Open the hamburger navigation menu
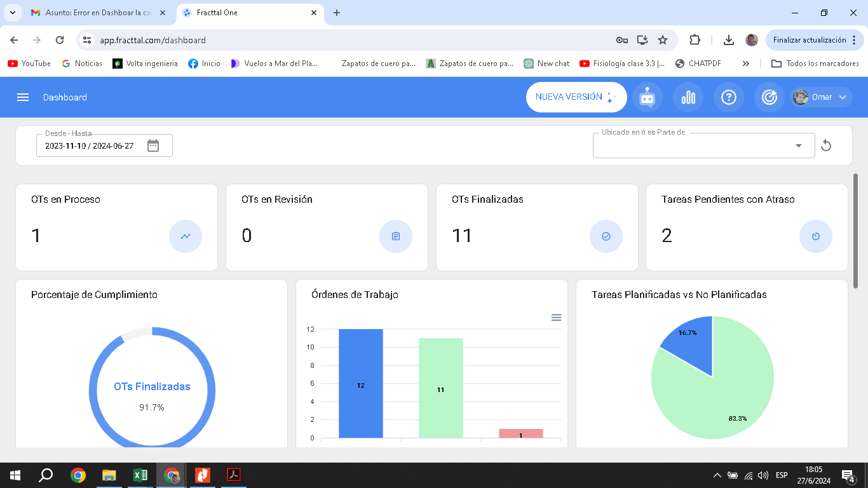This screenshot has width=868, height=488. (23, 97)
